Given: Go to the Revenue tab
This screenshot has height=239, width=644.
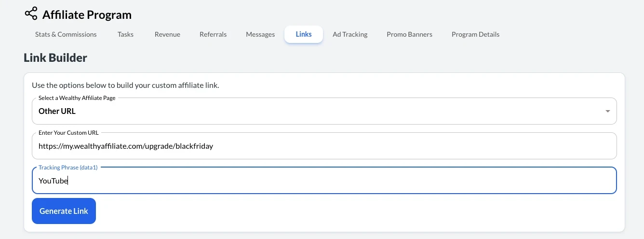Looking at the screenshot, I should (167, 34).
